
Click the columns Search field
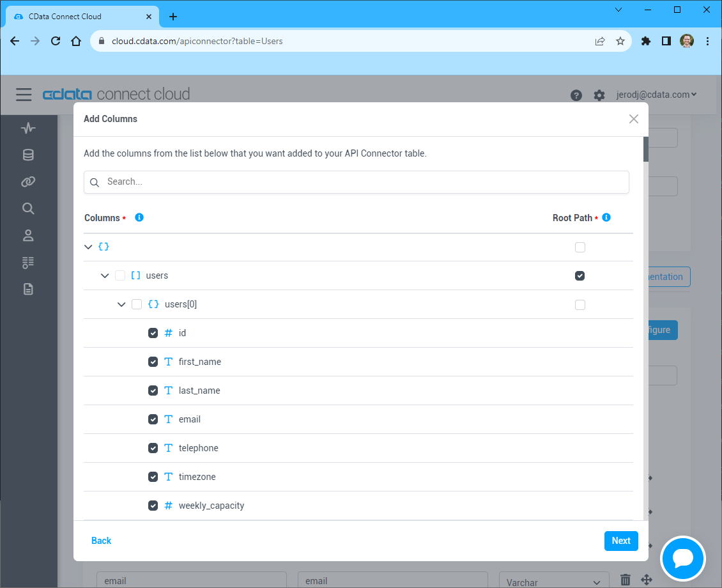tap(357, 182)
